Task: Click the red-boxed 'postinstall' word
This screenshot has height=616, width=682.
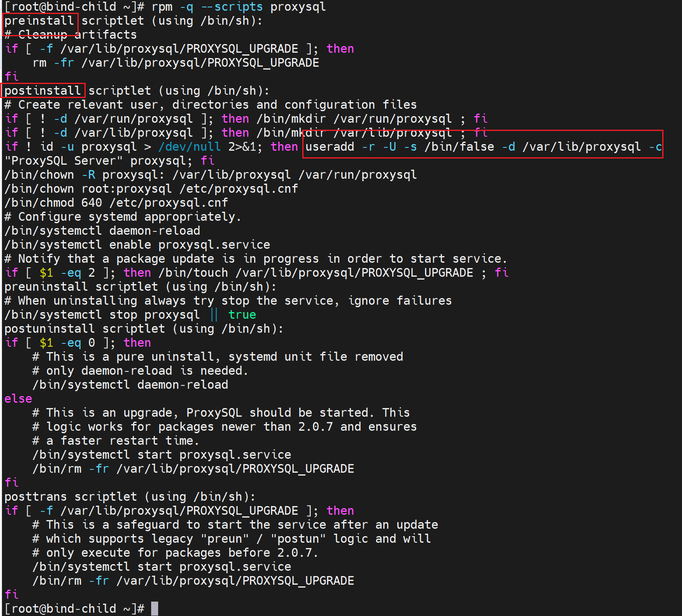Action: (x=42, y=91)
